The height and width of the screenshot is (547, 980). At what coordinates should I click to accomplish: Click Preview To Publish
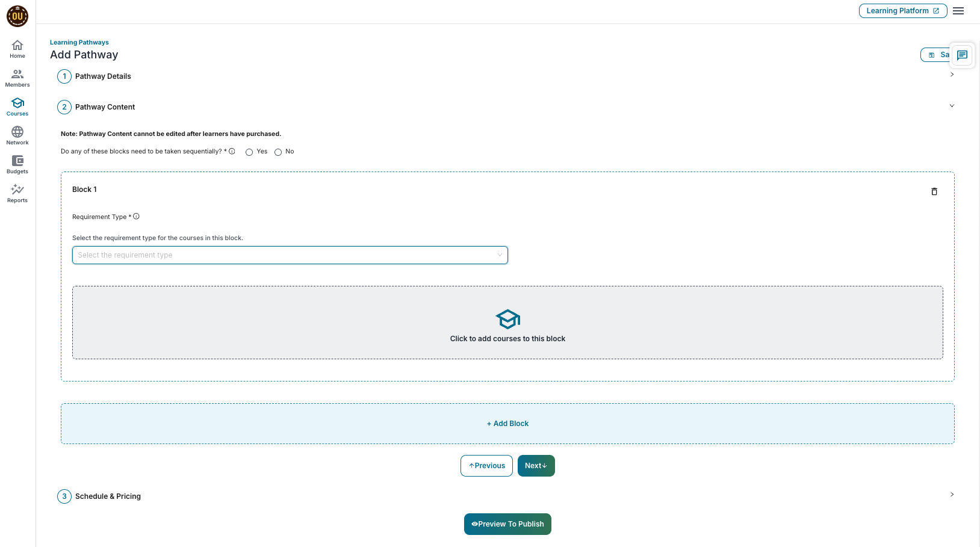[507, 524]
